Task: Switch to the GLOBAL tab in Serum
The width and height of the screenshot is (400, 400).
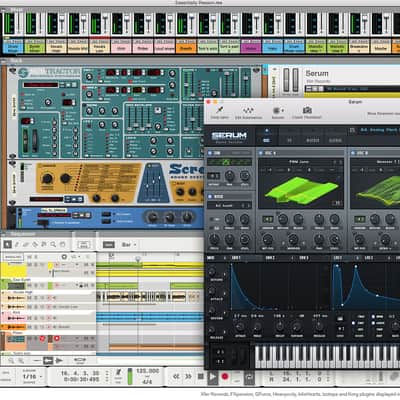Action: point(335,140)
